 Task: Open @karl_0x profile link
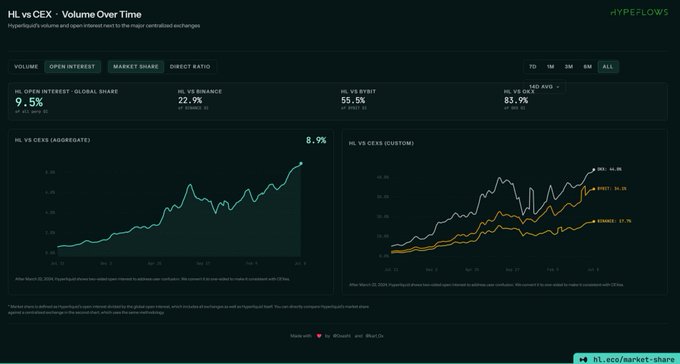[374, 336]
